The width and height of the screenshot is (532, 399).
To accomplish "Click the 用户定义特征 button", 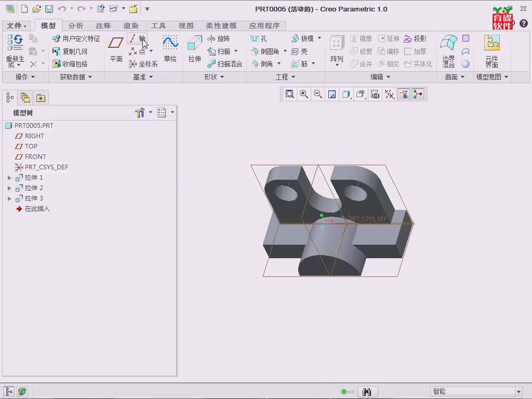I will (x=76, y=38).
